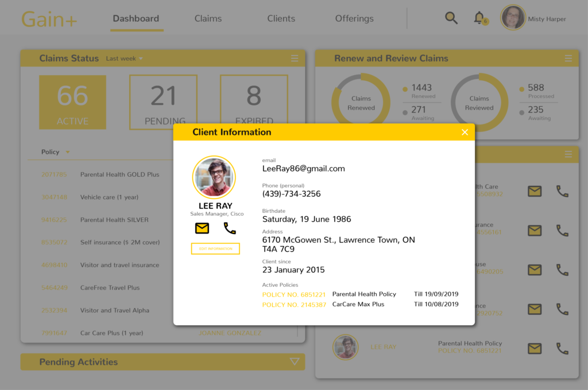Open the Offerings tab
The height and width of the screenshot is (390, 588).
pyautogui.click(x=354, y=19)
